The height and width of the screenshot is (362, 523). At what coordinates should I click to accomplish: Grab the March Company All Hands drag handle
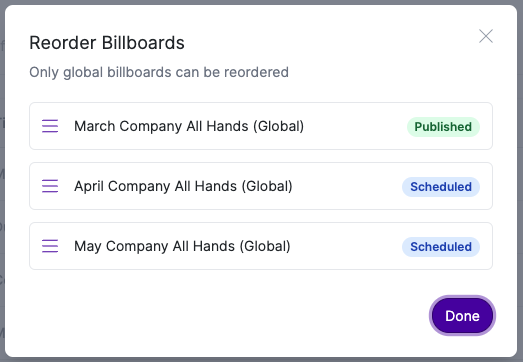[x=50, y=126]
